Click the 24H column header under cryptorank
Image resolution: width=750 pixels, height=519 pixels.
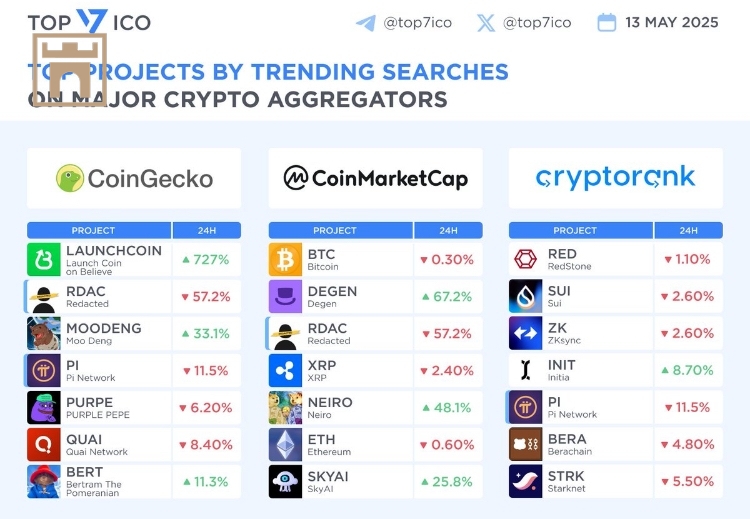pos(689,230)
